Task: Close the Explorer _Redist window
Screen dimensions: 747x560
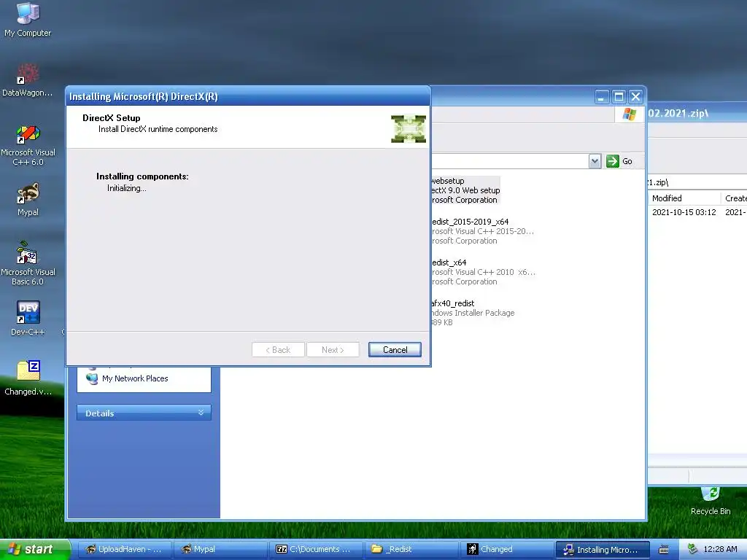Action: tap(636, 97)
